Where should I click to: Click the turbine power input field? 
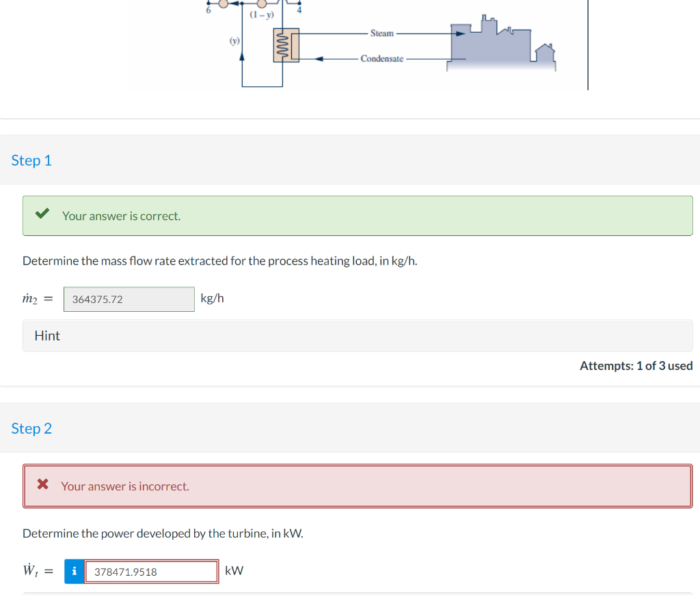click(151, 571)
